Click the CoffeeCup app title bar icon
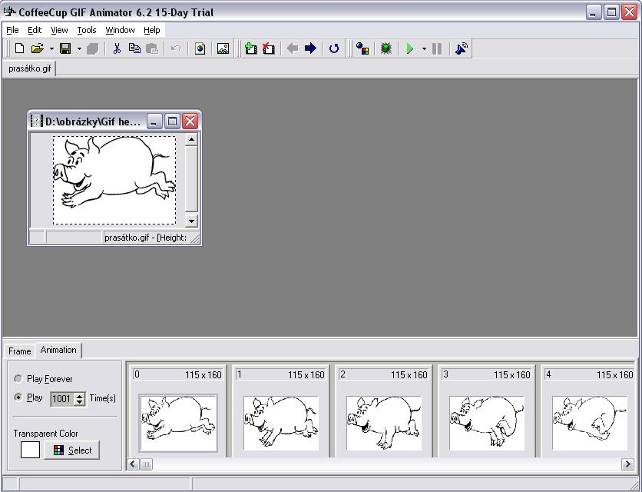 click(x=10, y=12)
